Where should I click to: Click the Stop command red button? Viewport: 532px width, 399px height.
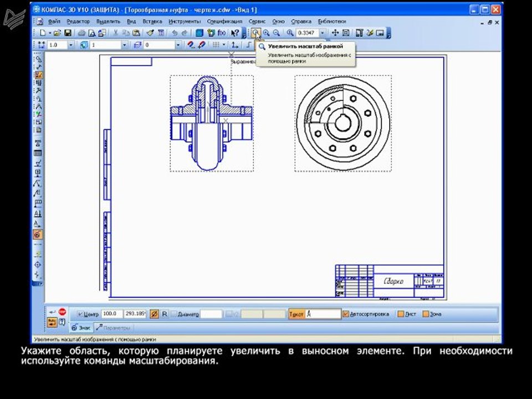click(x=62, y=311)
